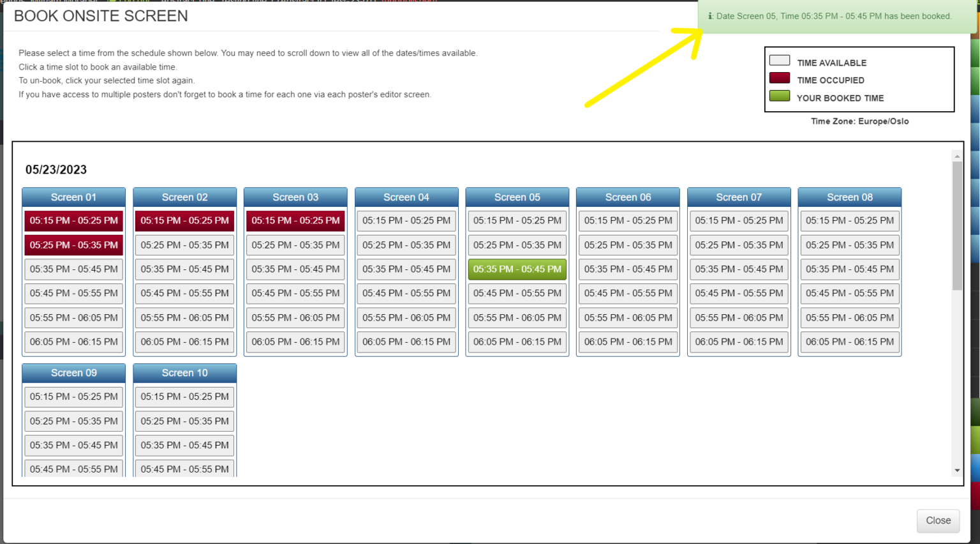Un-book the green Screen 05 05:35 PM slot
This screenshot has height=544, width=980.
(x=517, y=269)
